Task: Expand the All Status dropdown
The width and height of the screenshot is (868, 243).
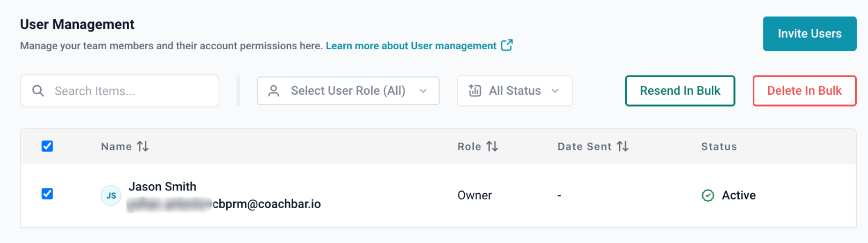Action: (515, 91)
